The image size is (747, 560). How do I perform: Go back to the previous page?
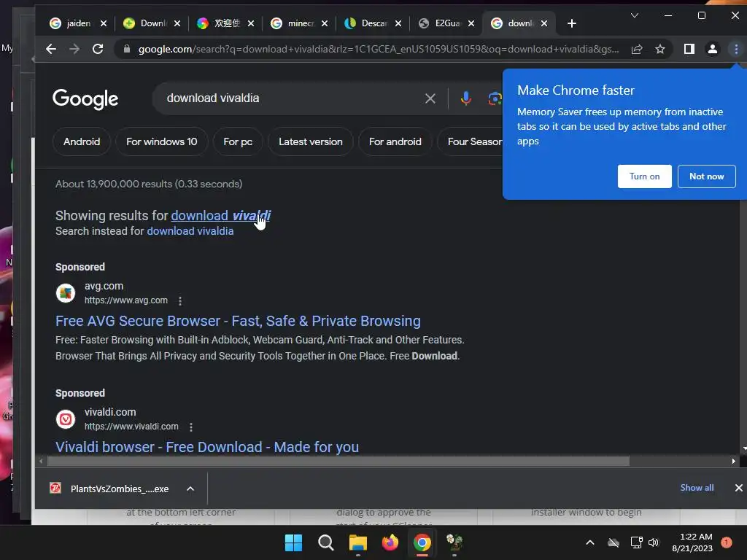pos(51,49)
